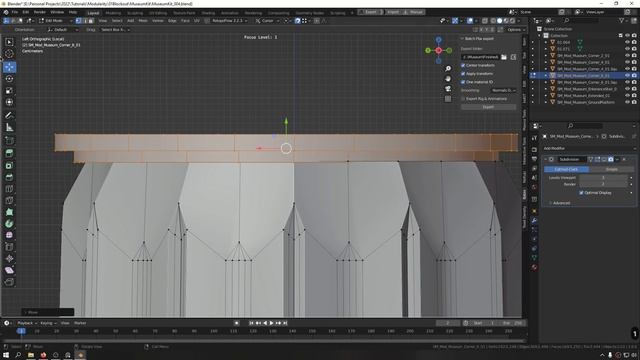
Task: Click the timeline play button
Action: (x=271, y=323)
